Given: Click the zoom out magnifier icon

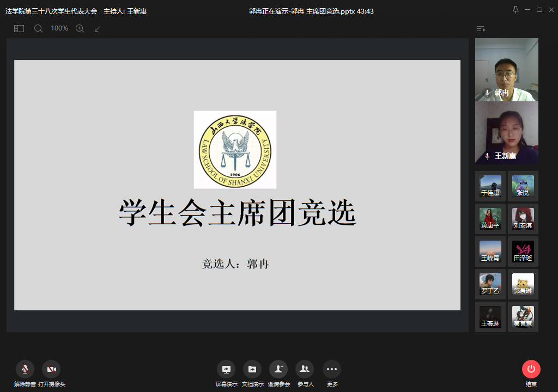Looking at the screenshot, I should point(39,28).
